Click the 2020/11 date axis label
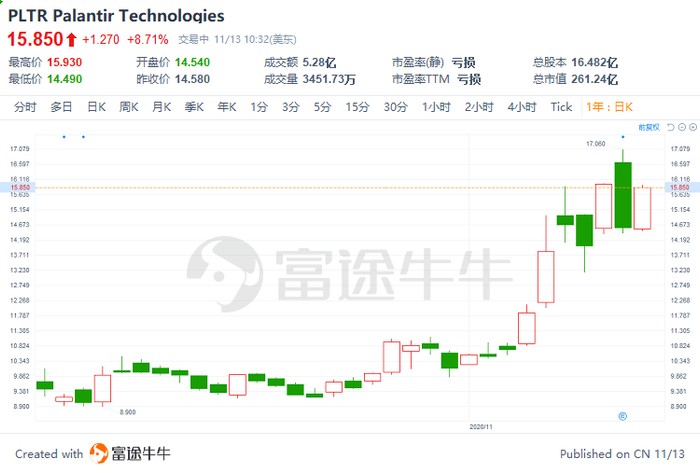The width and height of the screenshot is (700, 473). [481, 427]
